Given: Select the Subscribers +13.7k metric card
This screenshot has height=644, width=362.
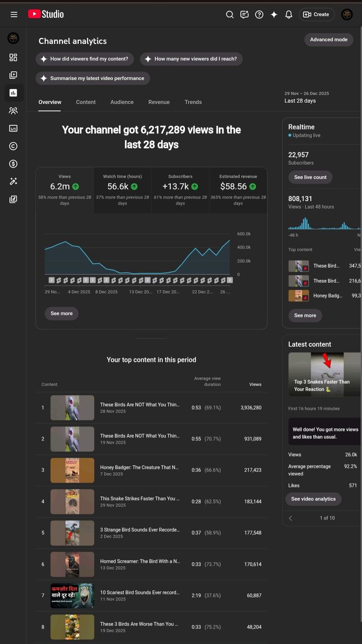Looking at the screenshot, I should (x=180, y=191).
